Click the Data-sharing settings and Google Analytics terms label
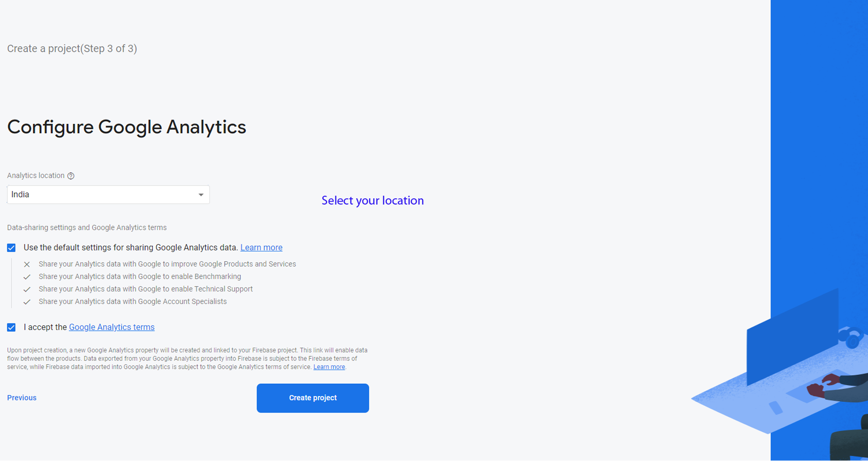868x461 pixels. coord(87,228)
